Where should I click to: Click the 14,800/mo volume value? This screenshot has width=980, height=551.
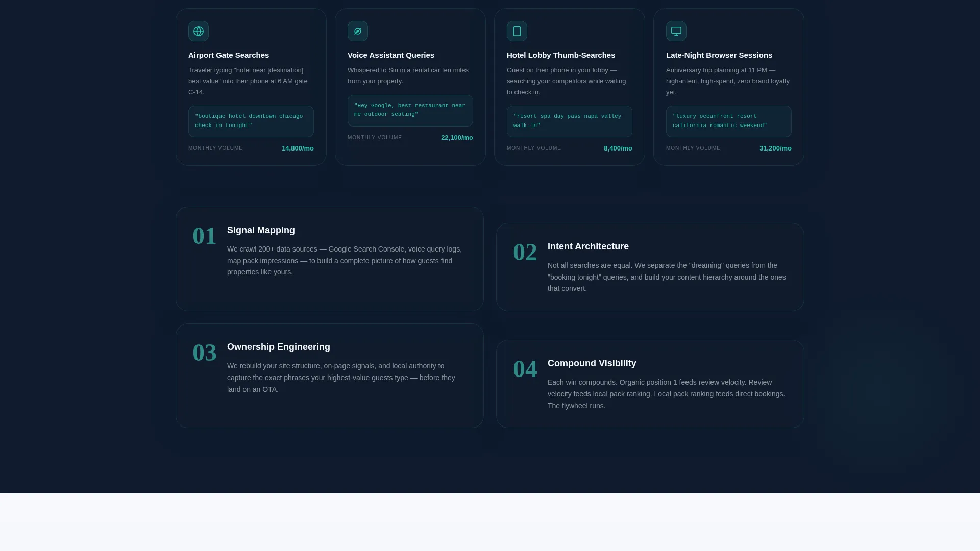(298, 148)
